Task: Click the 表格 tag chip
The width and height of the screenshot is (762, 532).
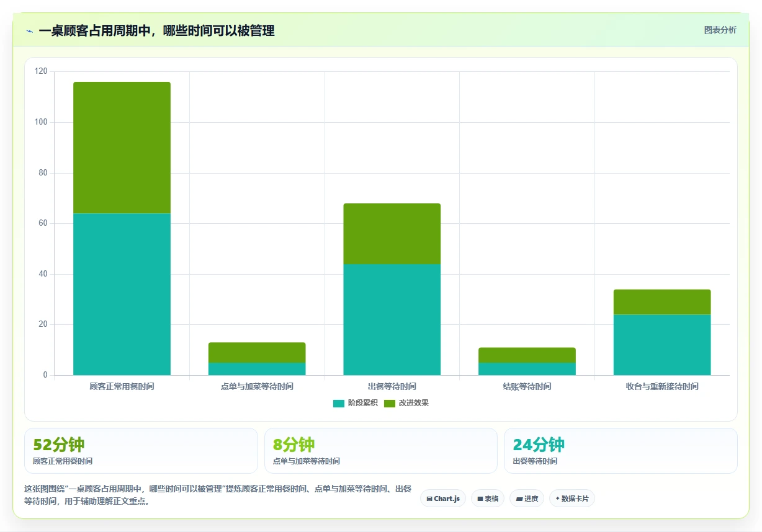Action: coord(488,499)
